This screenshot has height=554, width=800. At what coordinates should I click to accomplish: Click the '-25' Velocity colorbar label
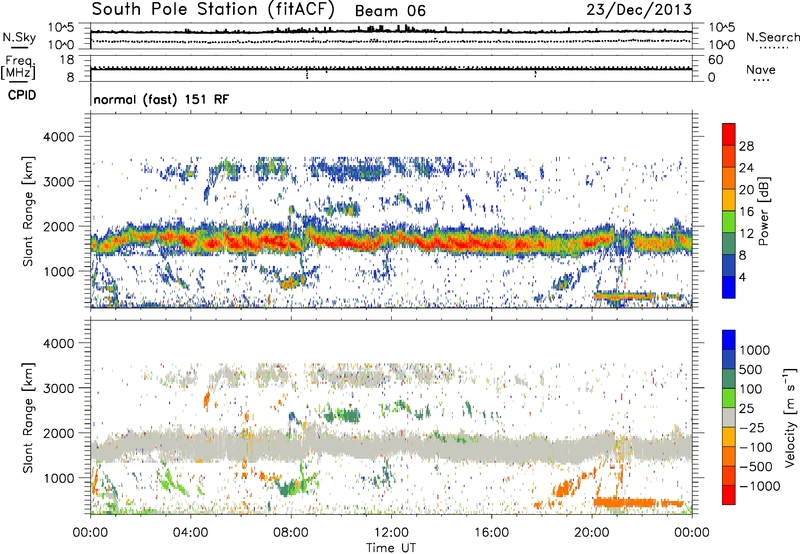pyautogui.click(x=752, y=428)
